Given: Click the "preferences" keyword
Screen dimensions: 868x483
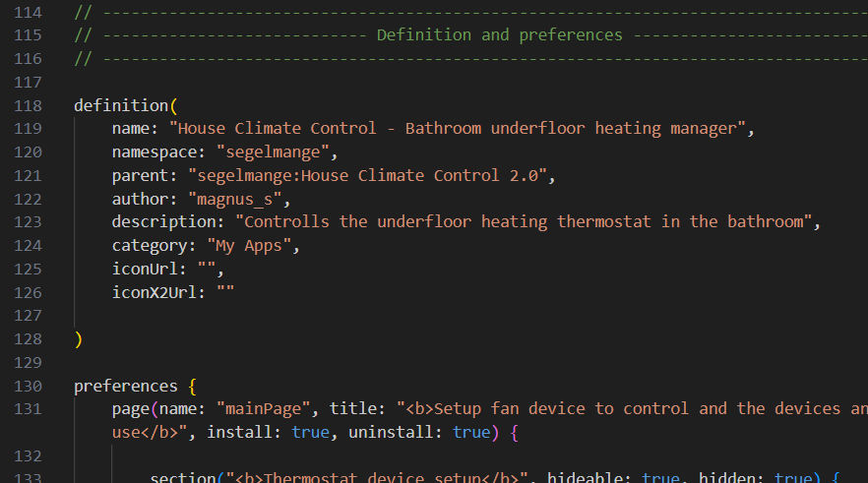Looking at the screenshot, I should tap(126, 386).
